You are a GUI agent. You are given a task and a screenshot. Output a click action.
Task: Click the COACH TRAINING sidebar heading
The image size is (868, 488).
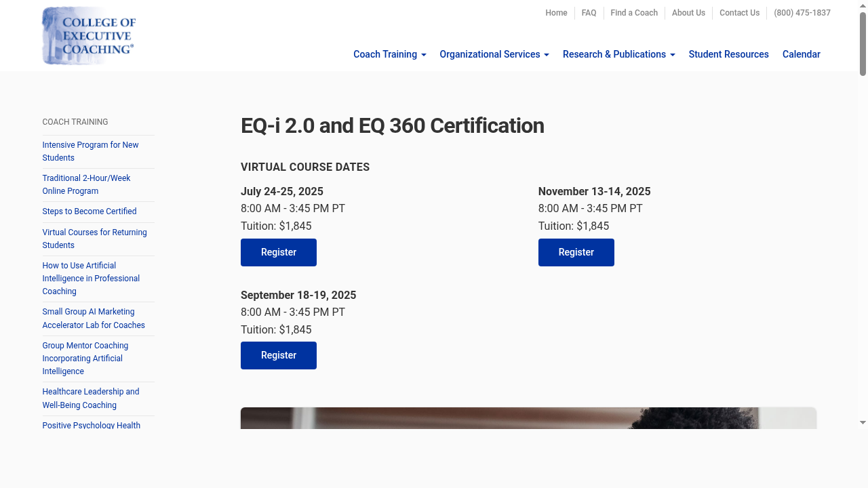pos(75,122)
